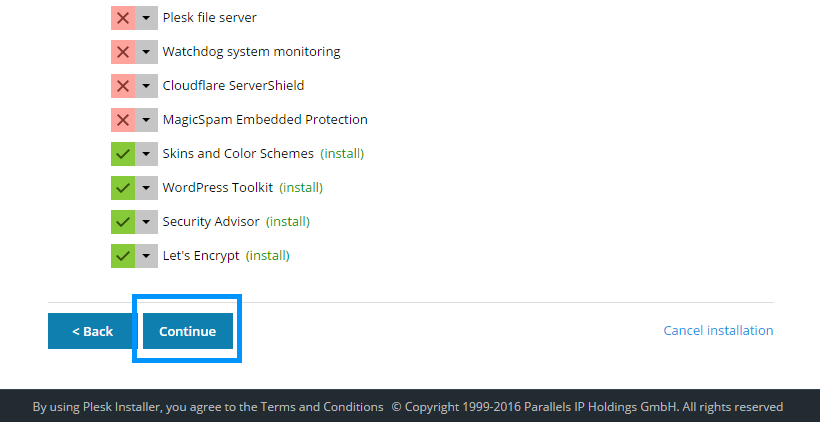Click red X icon for Watchdog system monitoring
Screen dimensions: 820x422
click(123, 52)
